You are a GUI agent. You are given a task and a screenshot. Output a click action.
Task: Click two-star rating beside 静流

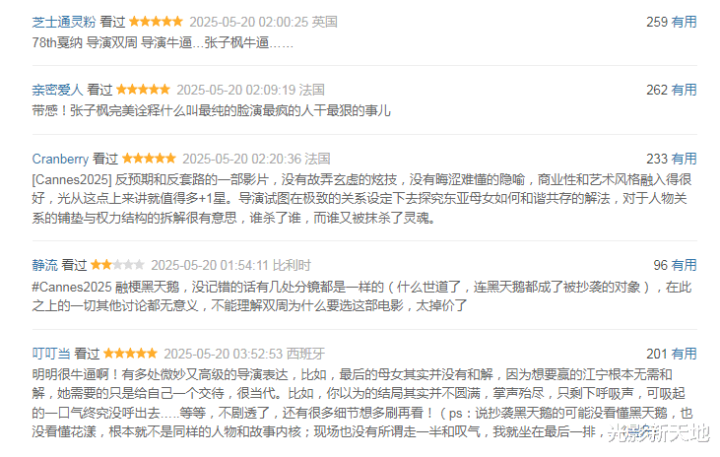(x=118, y=265)
